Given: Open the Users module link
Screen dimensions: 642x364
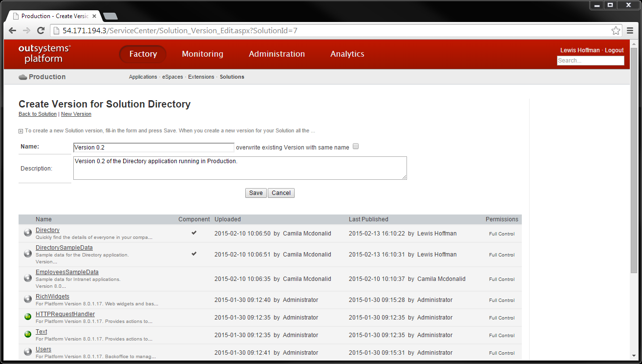Looking at the screenshot, I should (x=43, y=349).
